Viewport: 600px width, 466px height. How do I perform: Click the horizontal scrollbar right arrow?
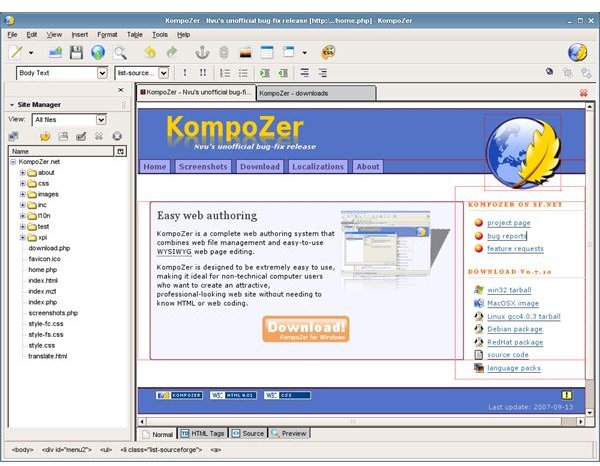point(580,421)
